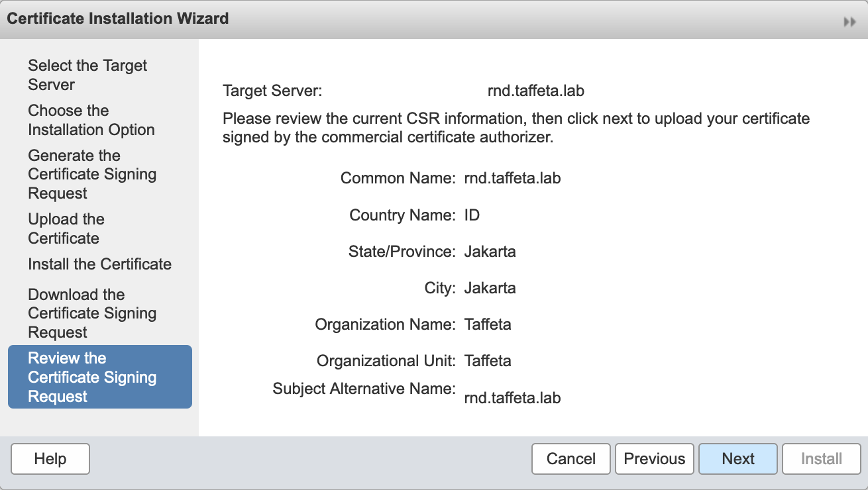The image size is (868, 490).
Task: Open Install the Certificate step
Action: 99,264
